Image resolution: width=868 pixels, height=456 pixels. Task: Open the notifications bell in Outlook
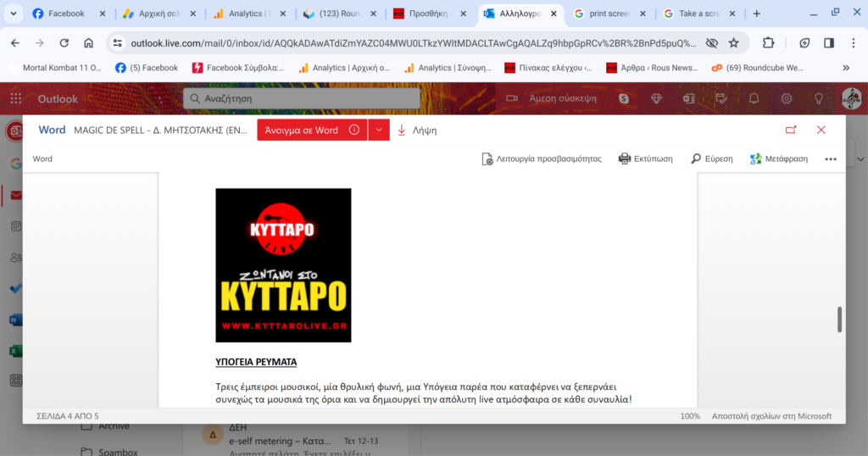point(754,98)
